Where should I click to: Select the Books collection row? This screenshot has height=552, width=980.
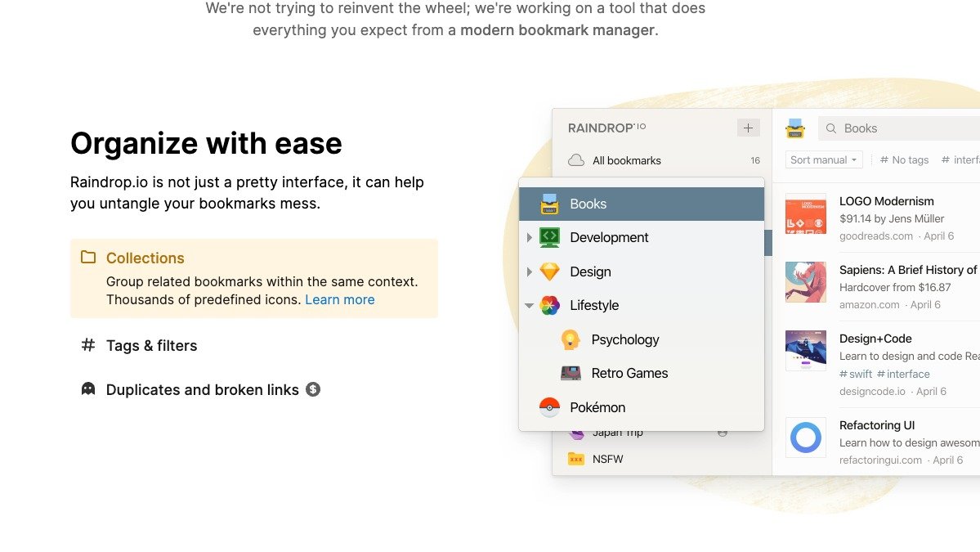point(642,204)
